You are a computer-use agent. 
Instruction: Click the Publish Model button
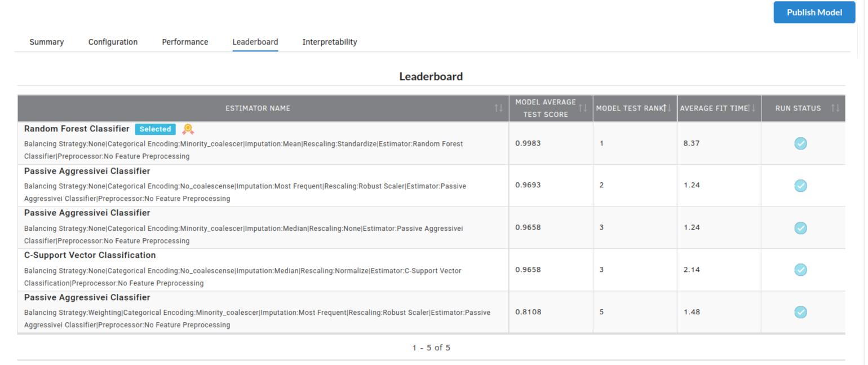point(814,12)
